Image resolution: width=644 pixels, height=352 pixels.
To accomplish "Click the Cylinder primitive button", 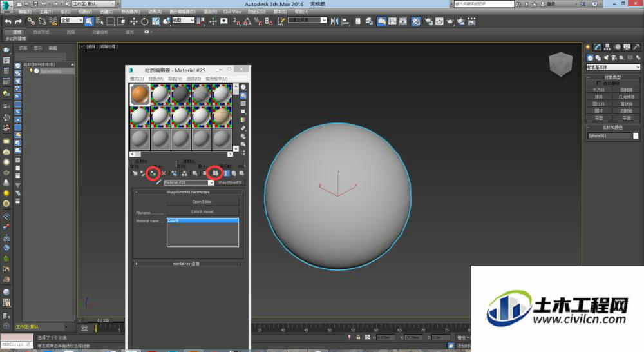I will [598, 104].
